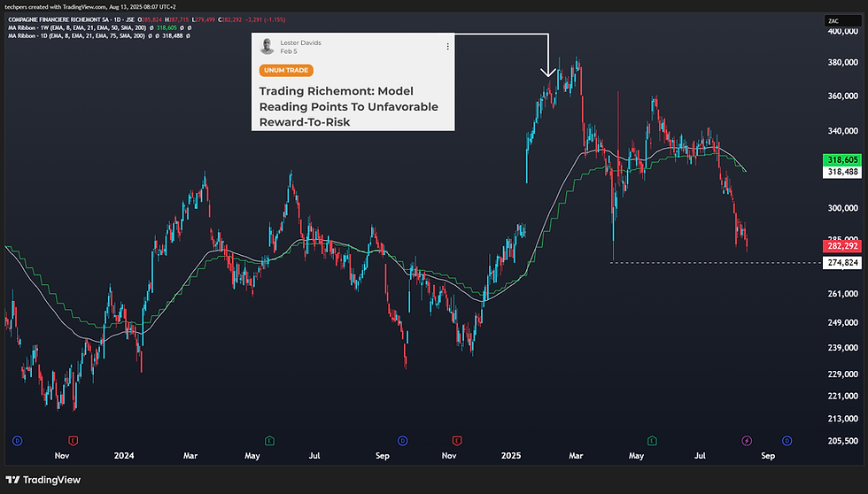Click the white 318,488 price label
This screenshot has width=868, height=494.
[842, 172]
